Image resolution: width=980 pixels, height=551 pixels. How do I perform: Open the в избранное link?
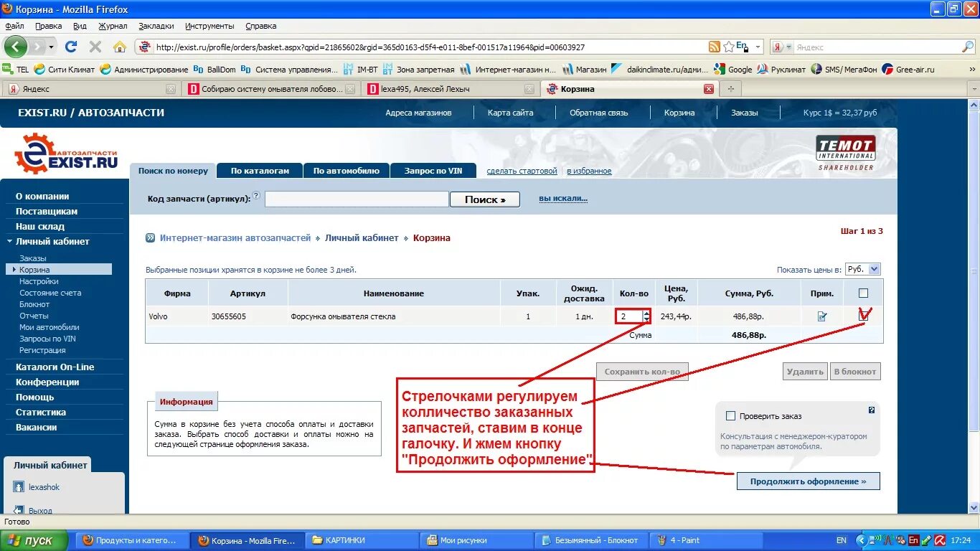[589, 171]
